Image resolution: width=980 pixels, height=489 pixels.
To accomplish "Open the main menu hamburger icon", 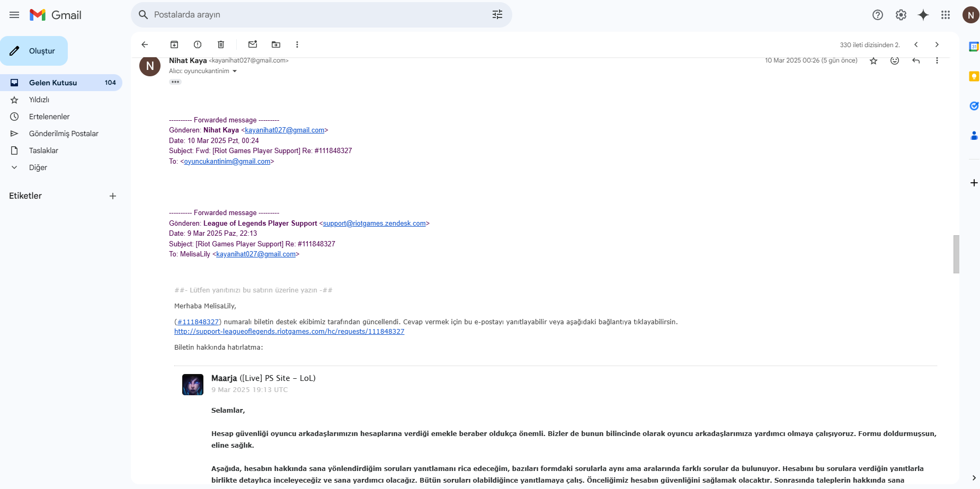I will point(14,15).
